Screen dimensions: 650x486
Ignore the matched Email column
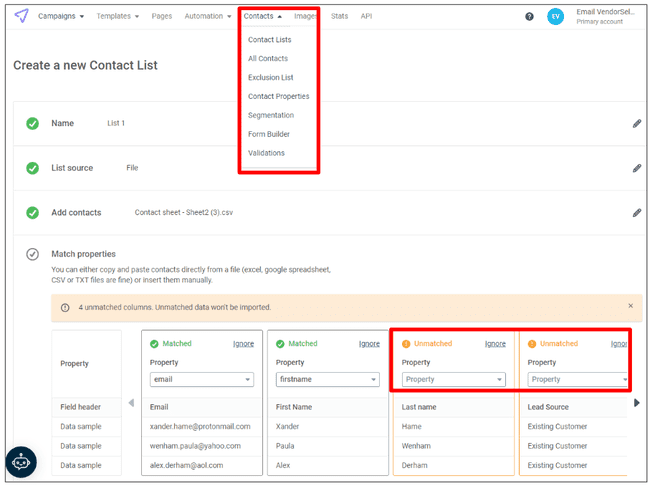pyautogui.click(x=243, y=343)
